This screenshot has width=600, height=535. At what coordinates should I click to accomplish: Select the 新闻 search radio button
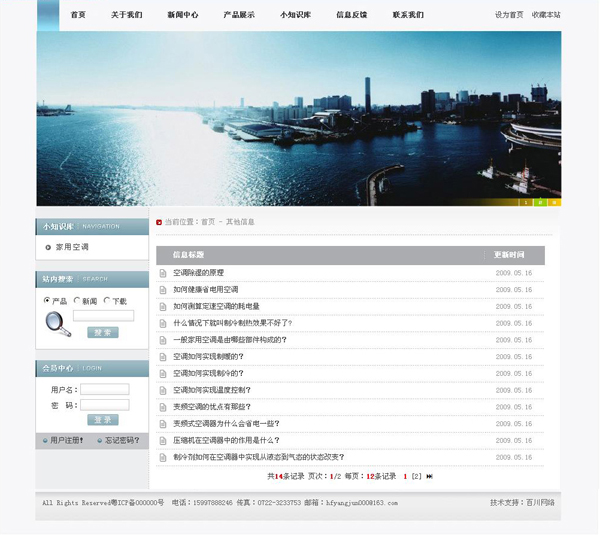point(77,301)
